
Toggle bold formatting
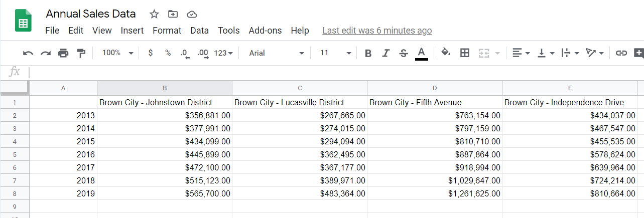click(x=368, y=53)
